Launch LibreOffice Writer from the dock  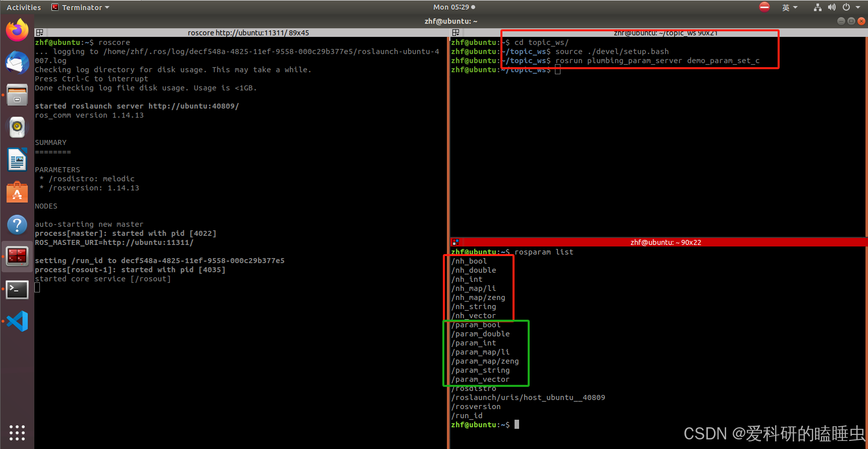(17, 160)
